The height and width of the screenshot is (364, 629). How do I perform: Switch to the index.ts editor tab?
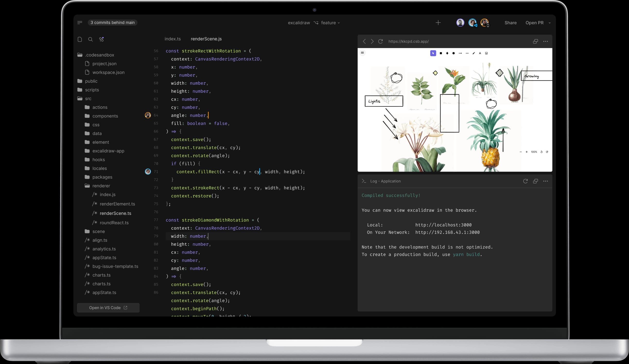[173, 39]
